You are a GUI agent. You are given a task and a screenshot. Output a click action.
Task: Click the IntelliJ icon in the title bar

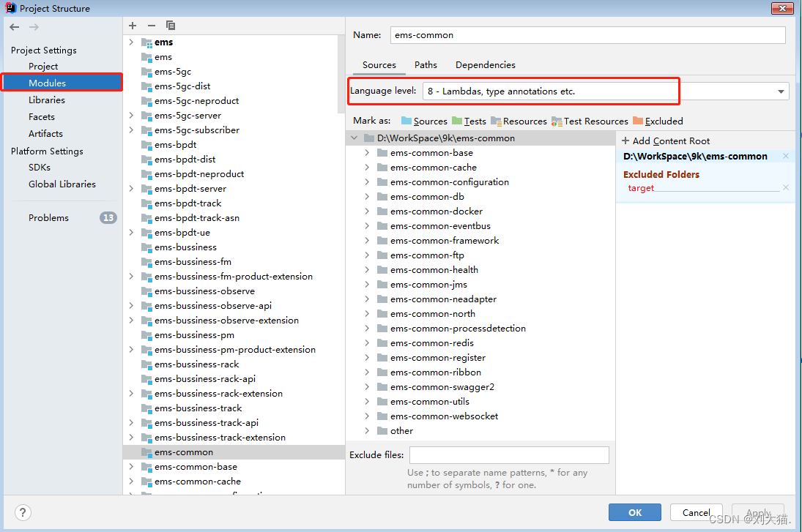10,7
